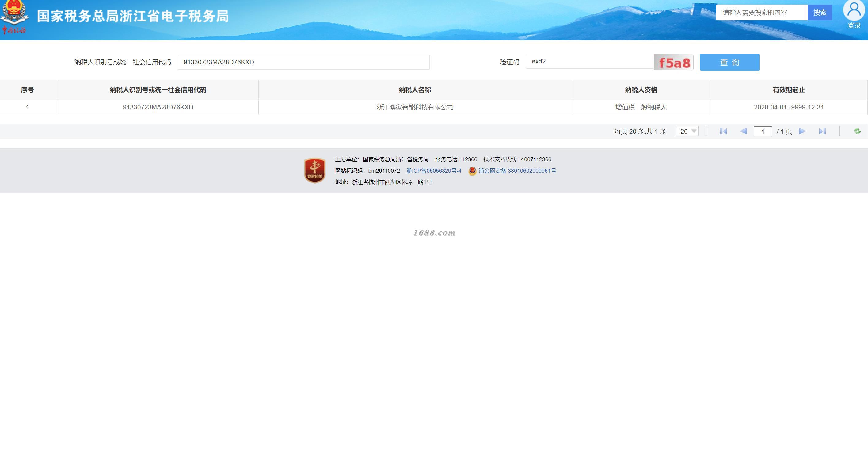This screenshot has width=868, height=464.
Task: Refresh the table with green icon
Action: (857, 131)
